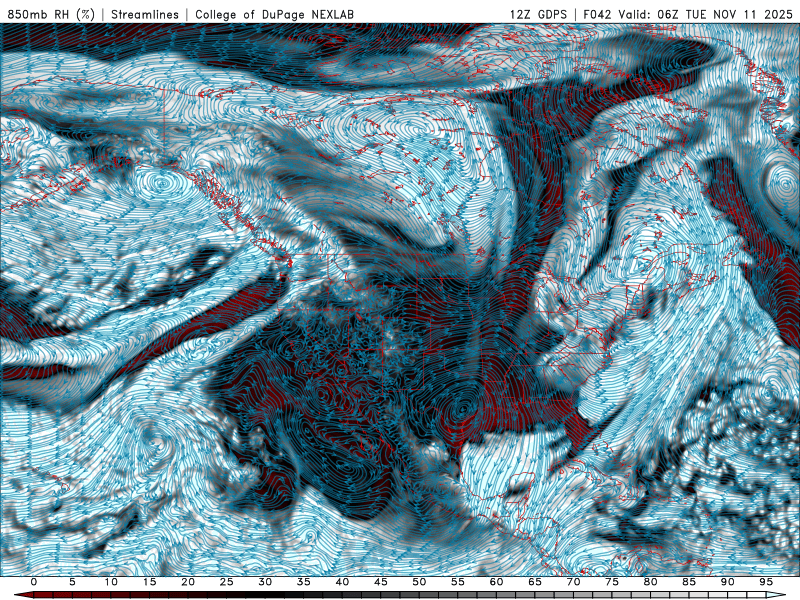Click the "College of DuPage NEXLAB" text
This screenshot has height=600, width=800.
(274, 14)
